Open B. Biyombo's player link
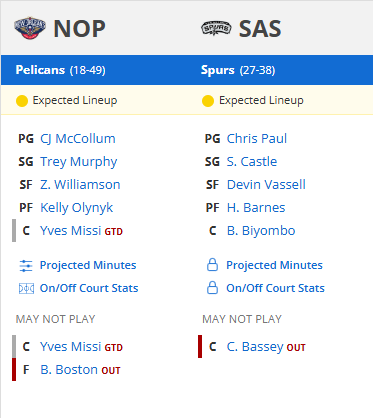Image resolution: width=373 pixels, height=418 pixels. [x=261, y=231]
